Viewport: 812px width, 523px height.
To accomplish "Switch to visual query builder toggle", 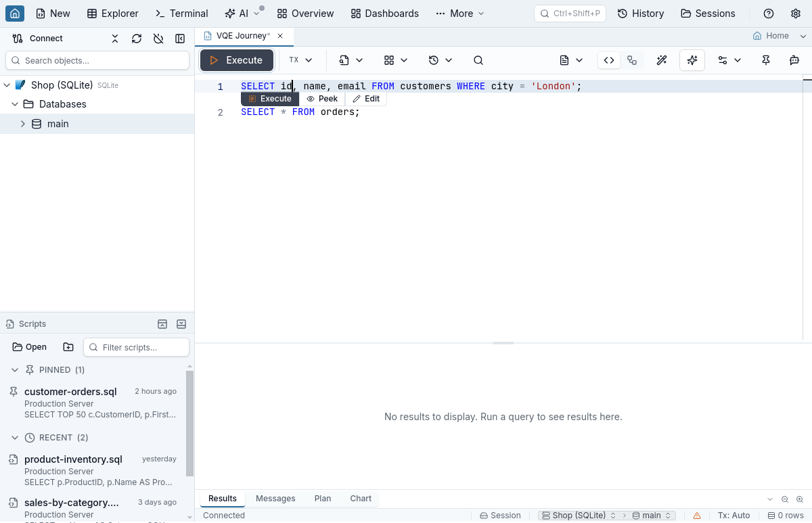I will click(632, 60).
